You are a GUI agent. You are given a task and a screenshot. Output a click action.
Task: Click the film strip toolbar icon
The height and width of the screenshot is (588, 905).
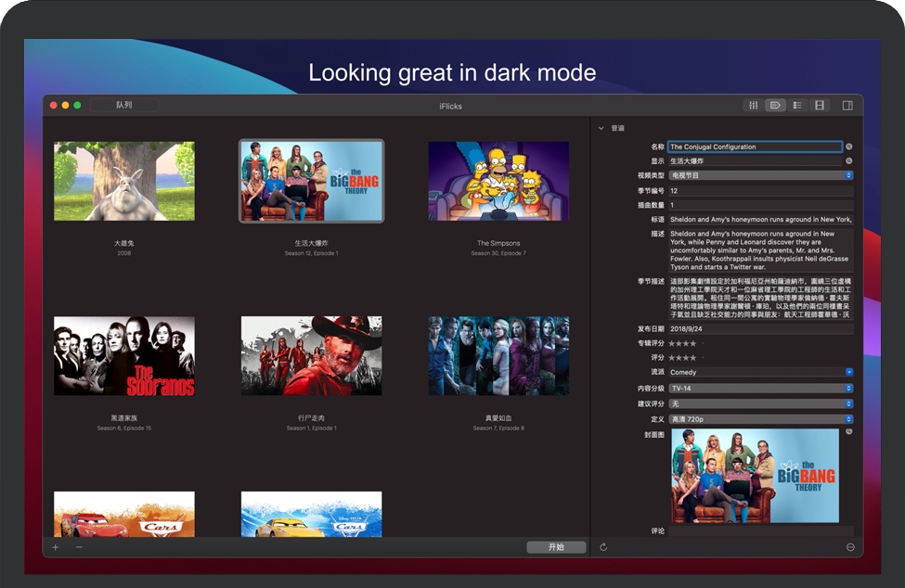click(820, 106)
